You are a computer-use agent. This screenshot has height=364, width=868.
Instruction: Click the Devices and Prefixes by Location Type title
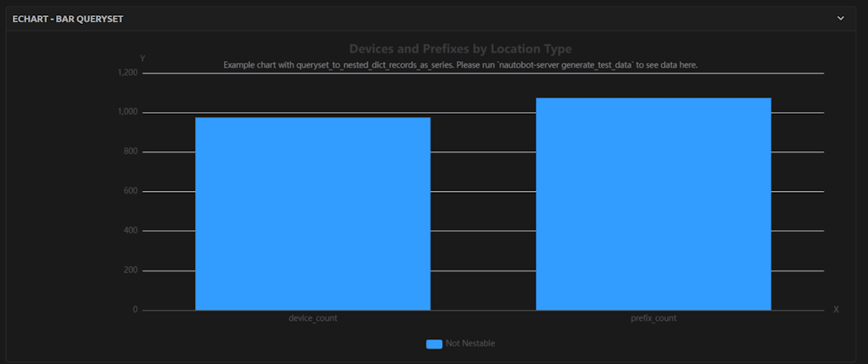click(460, 49)
